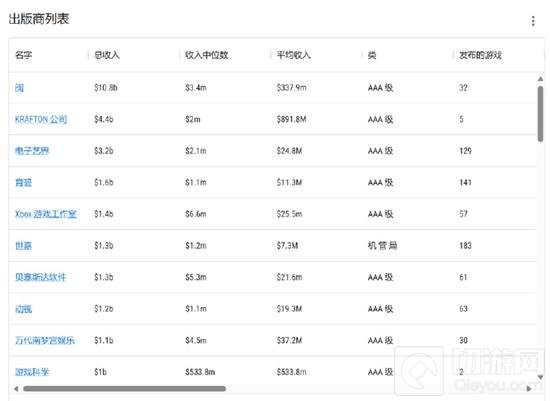
Task: Select the $25.5m average revenue cell
Action: coord(289,214)
